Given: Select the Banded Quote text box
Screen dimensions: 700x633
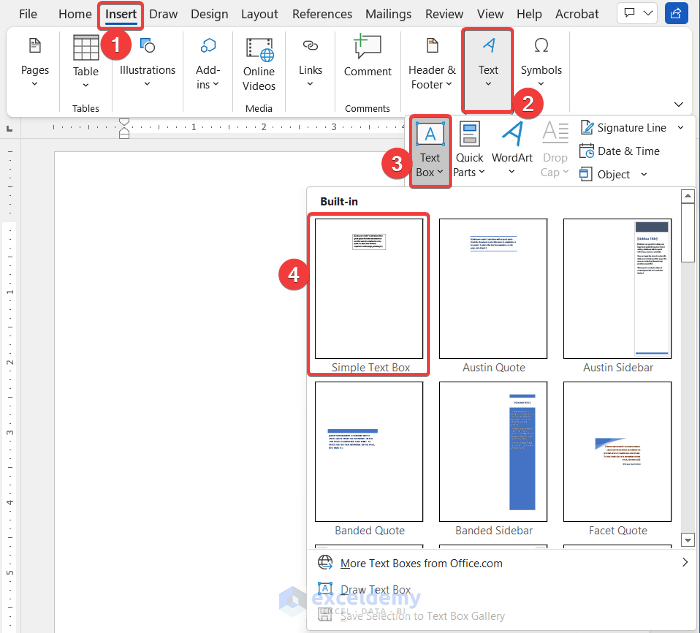Looking at the screenshot, I should tap(369, 458).
